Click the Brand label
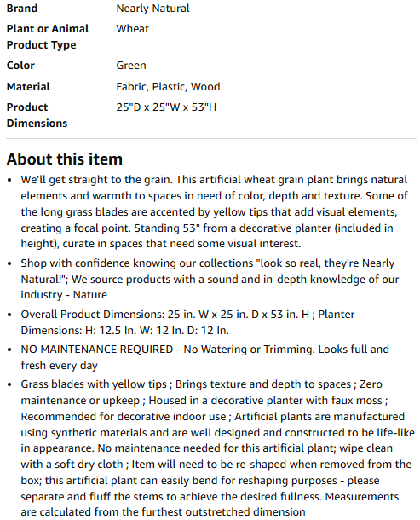This screenshot has height=520, width=420. point(22,8)
